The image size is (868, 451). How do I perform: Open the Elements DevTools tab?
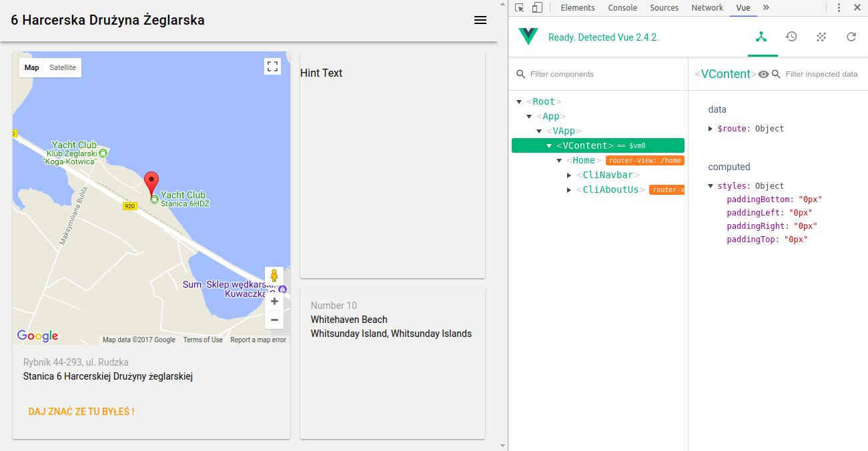[x=578, y=8]
